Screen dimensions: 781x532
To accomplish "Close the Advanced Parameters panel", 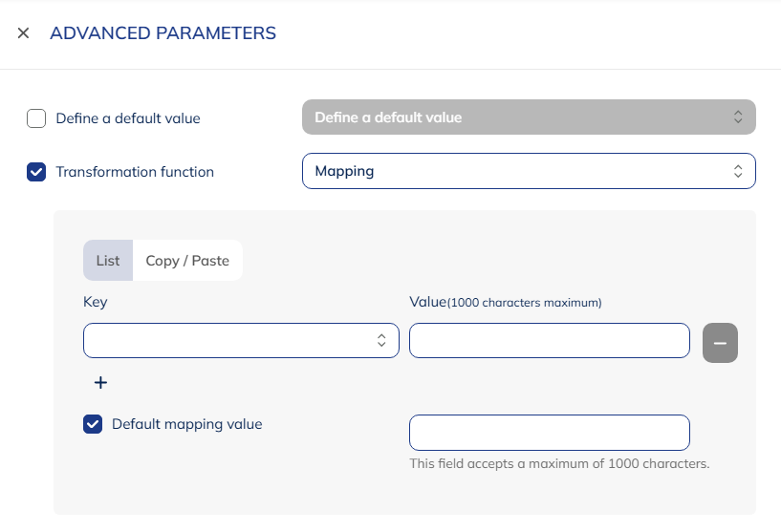I will coord(24,33).
